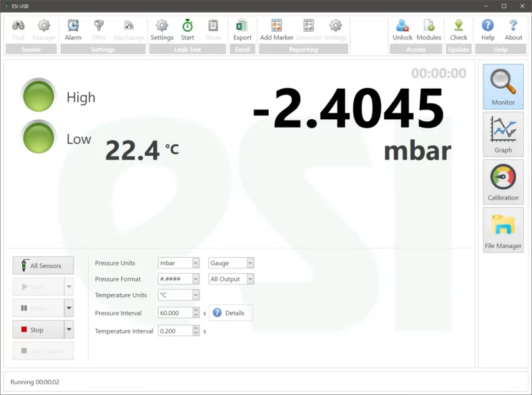Click the High alarm green indicator
532x395 pixels.
(38, 96)
